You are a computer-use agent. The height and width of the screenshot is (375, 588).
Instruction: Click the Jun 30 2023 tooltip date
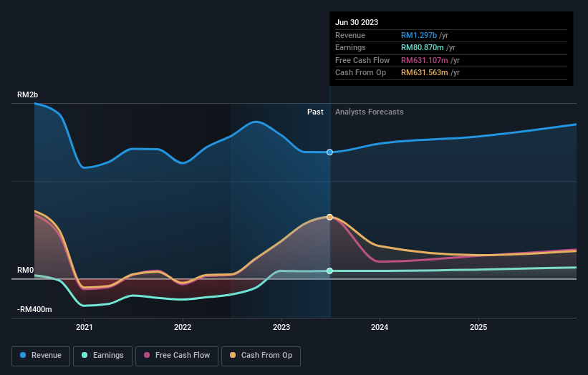[x=357, y=22]
